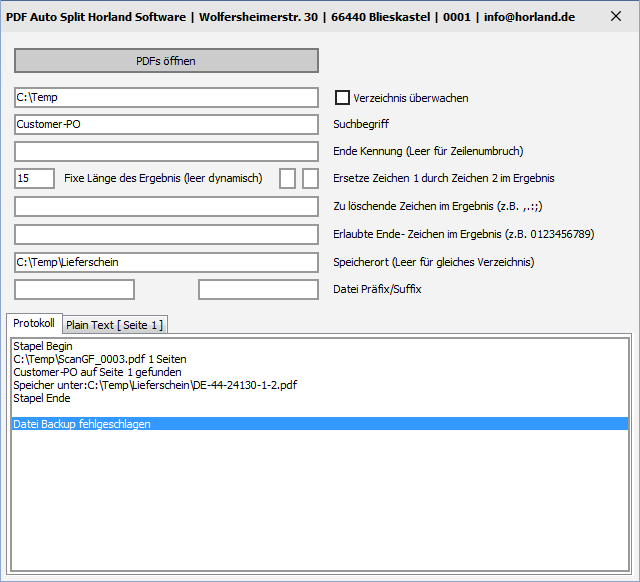This screenshot has height=582, width=640.
Task: Click the C:\Temp directory input field
Action: [166, 97]
